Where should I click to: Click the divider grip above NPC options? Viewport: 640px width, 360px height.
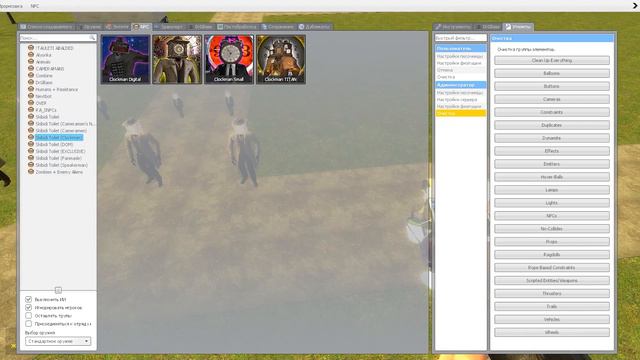58,290
